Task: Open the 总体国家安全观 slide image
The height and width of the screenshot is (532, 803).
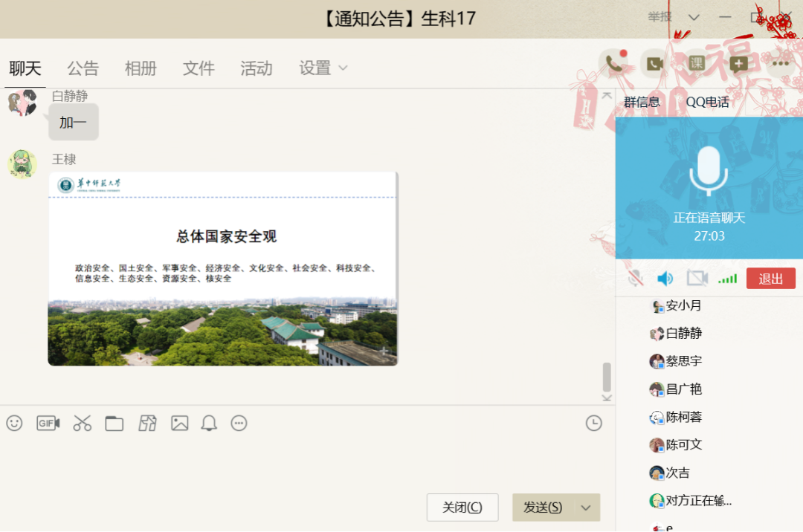Action: tap(222, 268)
